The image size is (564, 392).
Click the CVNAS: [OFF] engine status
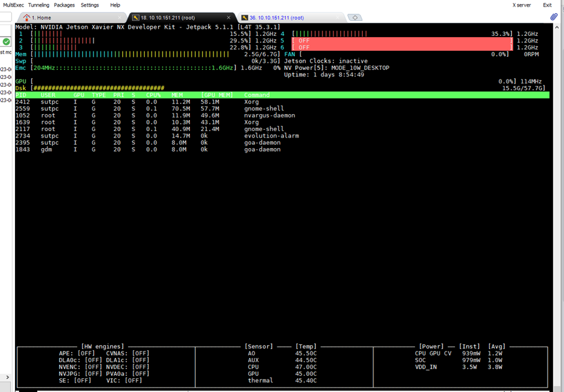(128, 354)
